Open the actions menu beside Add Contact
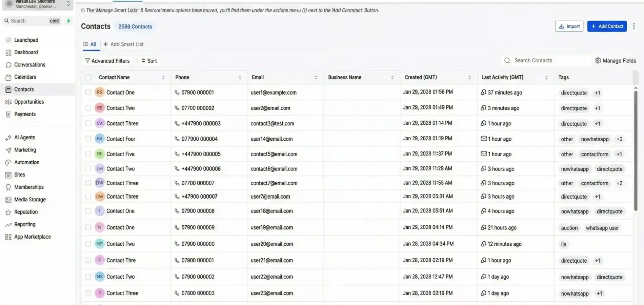Viewport: 644px width, 305px height. (634, 26)
